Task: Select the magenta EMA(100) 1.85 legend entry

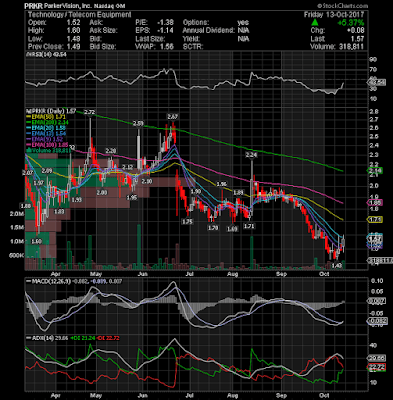Action: pyautogui.click(x=47, y=145)
